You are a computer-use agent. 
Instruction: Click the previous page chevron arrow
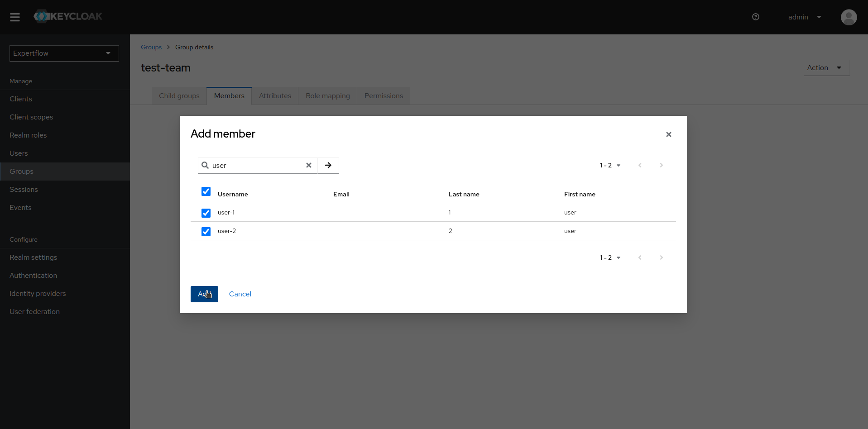pyautogui.click(x=640, y=165)
